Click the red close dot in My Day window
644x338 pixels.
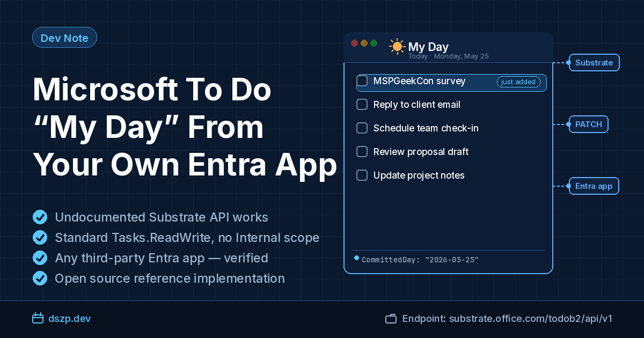(354, 43)
